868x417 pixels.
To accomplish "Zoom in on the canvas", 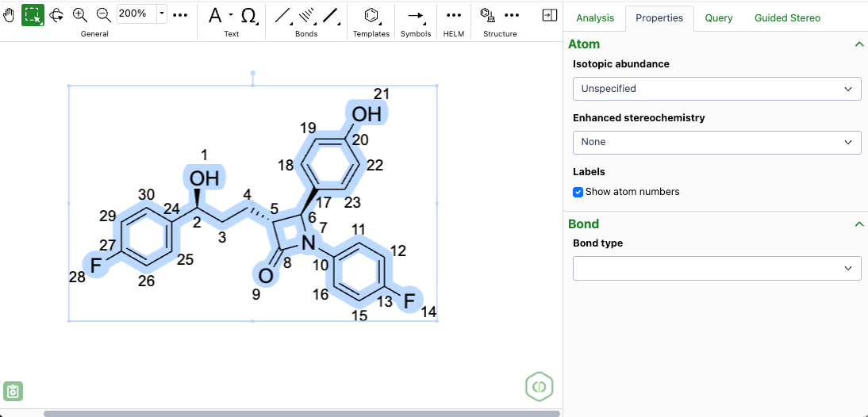I will pos(80,14).
